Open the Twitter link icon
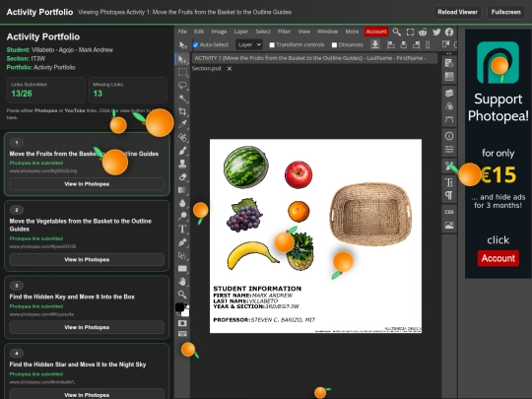The width and height of the screenshot is (532, 399). pyautogui.click(x=436, y=32)
